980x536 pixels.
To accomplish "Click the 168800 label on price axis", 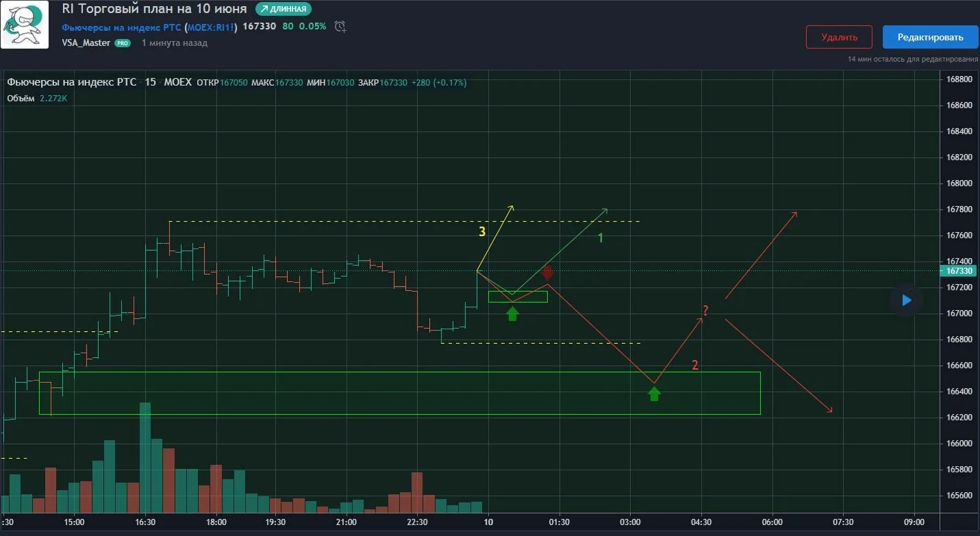I will [959, 79].
